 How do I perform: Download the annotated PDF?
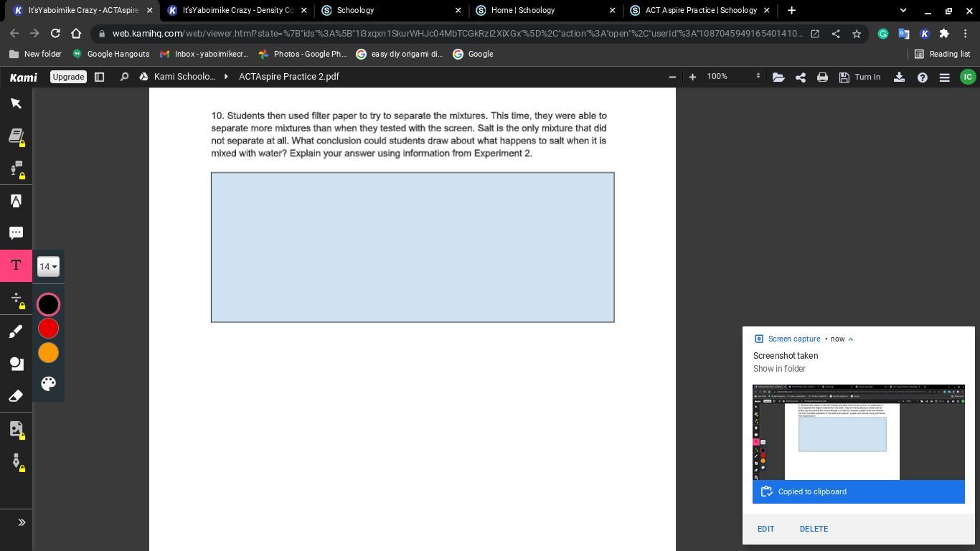click(899, 77)
